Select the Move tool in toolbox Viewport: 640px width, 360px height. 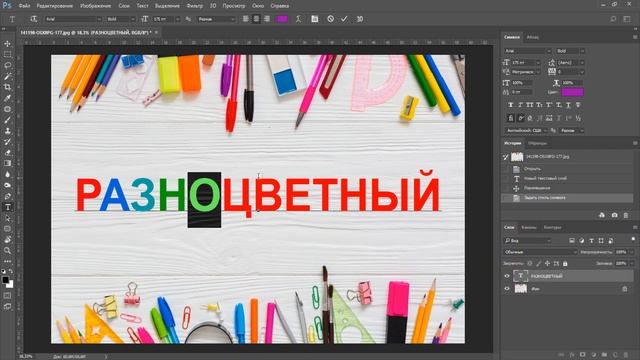point(8,44)
